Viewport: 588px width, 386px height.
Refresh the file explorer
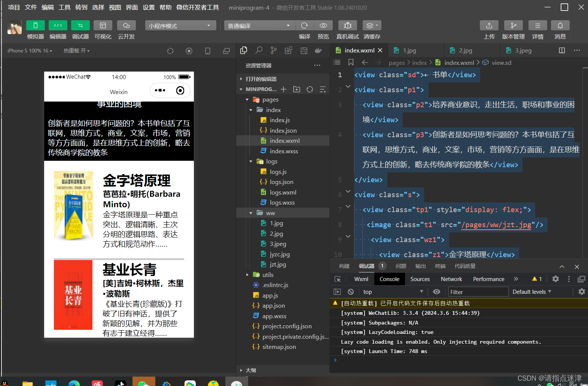[310, 89]
